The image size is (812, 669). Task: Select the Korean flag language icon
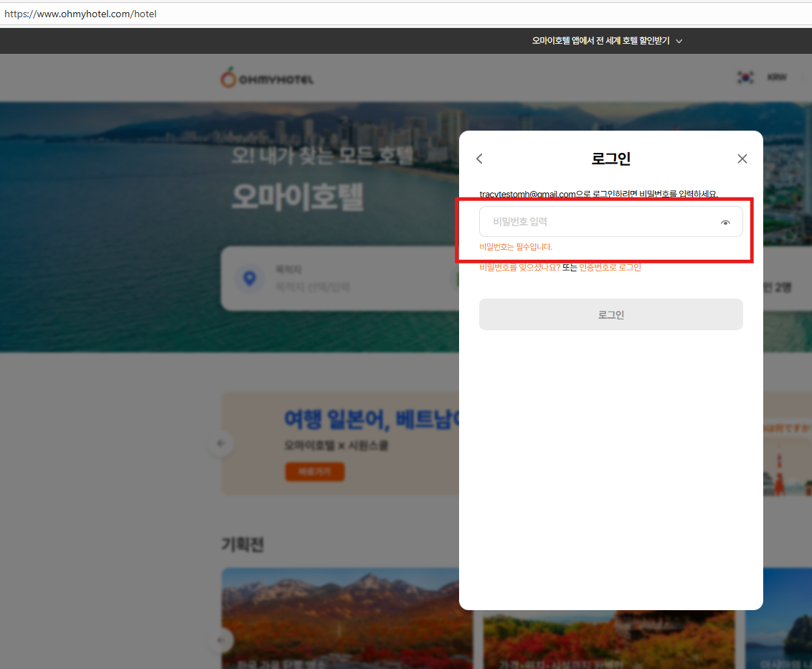click(745, 78)
